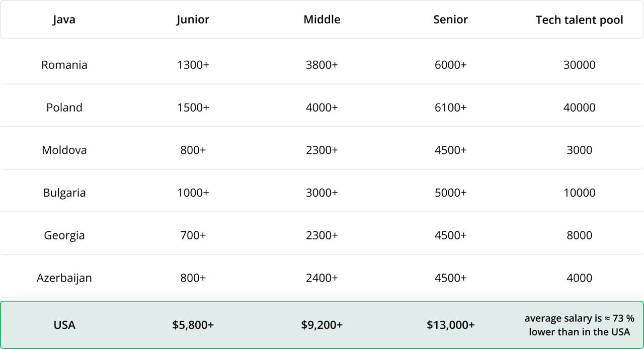644x349 pixels.
Task: Select the Poland row label
Action: (x=64, y=108)
